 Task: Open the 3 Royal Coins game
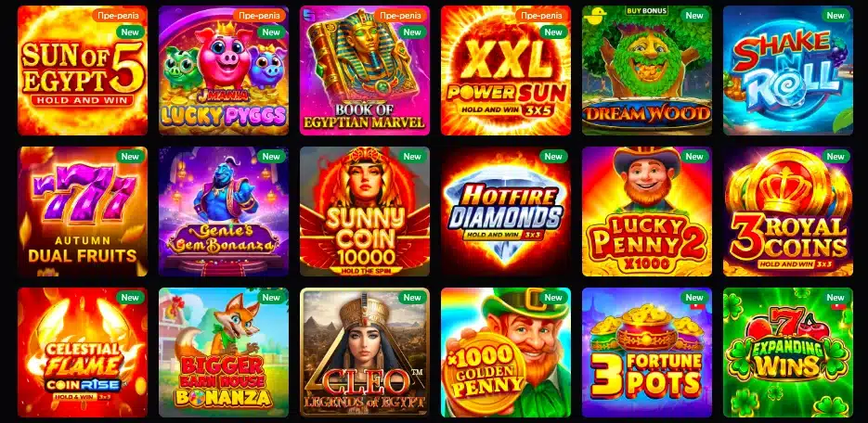(788, 211)
